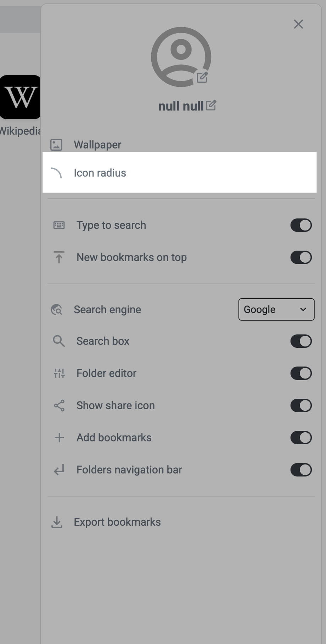Turn off the Add bookmarks toggle
This screenshot has height=644, width=326.
pyautogui.click(x=301, y=438)
